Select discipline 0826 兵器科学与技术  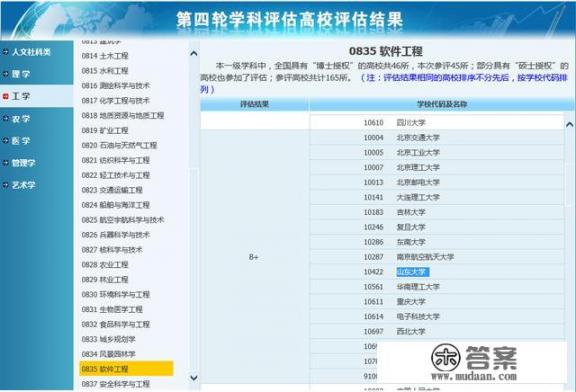(116, 235)
